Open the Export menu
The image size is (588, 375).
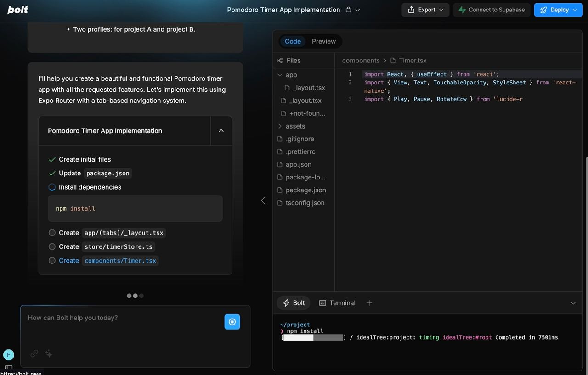click(x=425, y=10)
